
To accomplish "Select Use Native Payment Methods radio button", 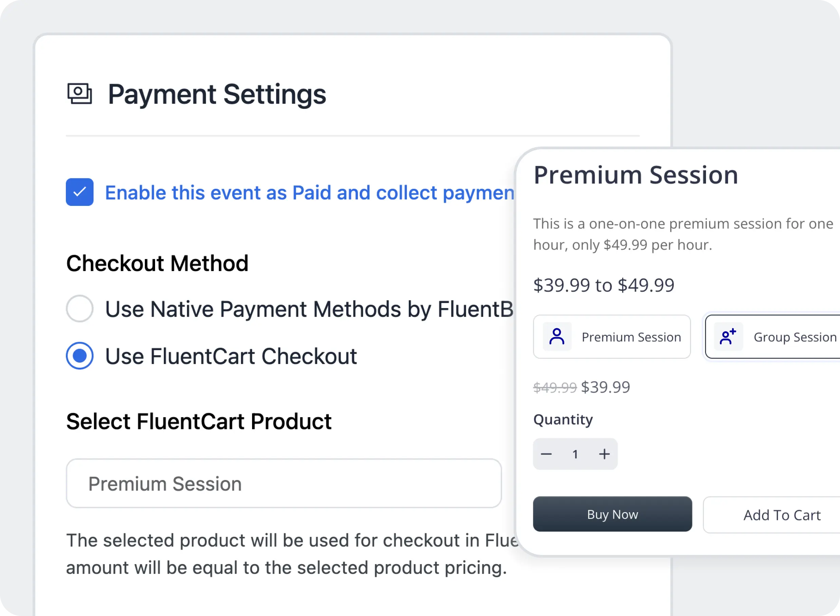I will point(79,309).
